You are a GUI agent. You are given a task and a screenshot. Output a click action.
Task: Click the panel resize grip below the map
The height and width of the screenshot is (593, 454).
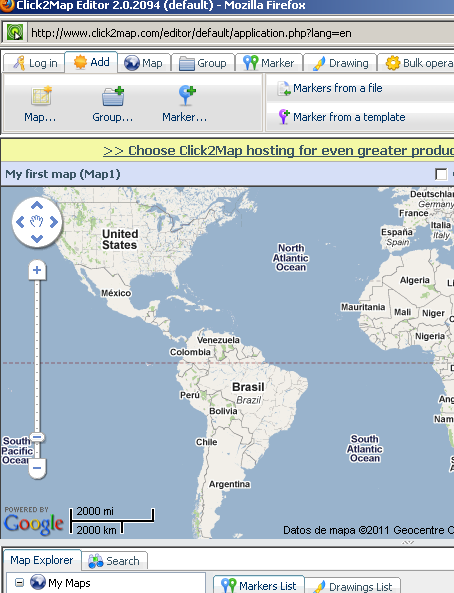pos(408,542)
